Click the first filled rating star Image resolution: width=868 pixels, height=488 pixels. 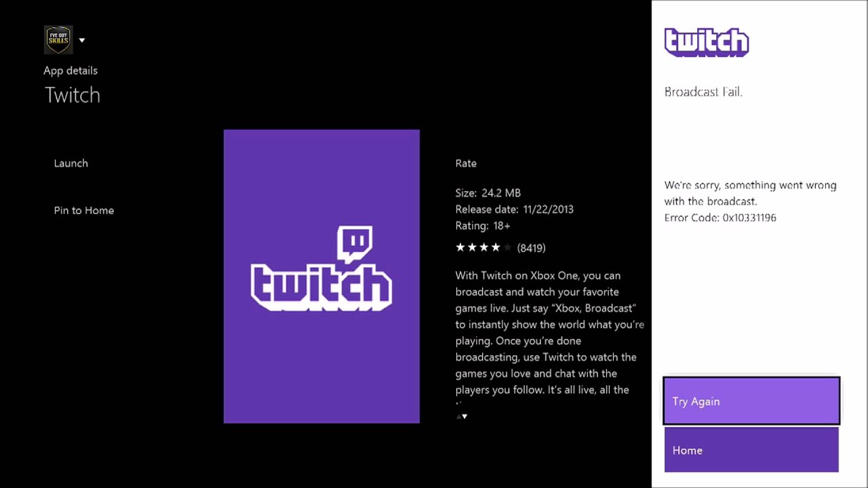point(460,247)
